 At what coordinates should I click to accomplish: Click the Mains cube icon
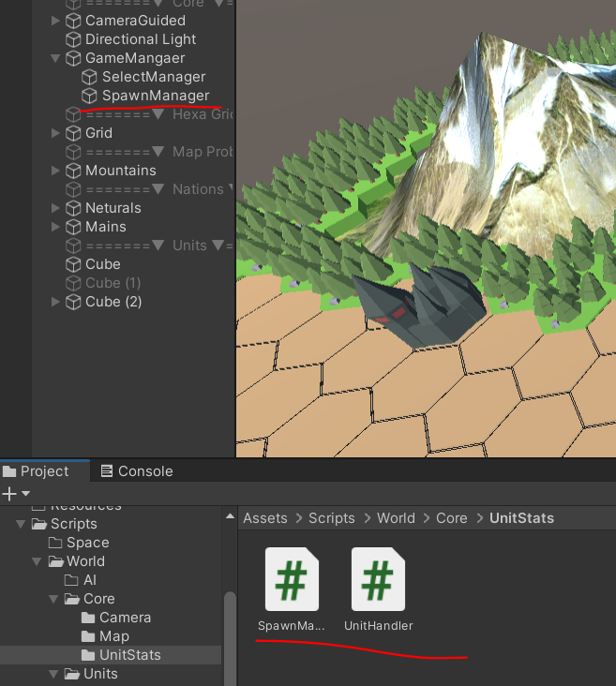tap(73, 227)
